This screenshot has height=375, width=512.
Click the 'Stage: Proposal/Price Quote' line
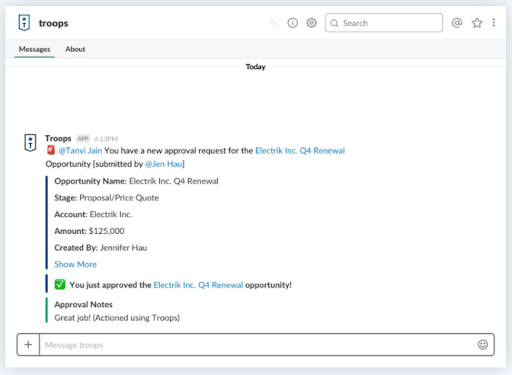click(107, 198)
